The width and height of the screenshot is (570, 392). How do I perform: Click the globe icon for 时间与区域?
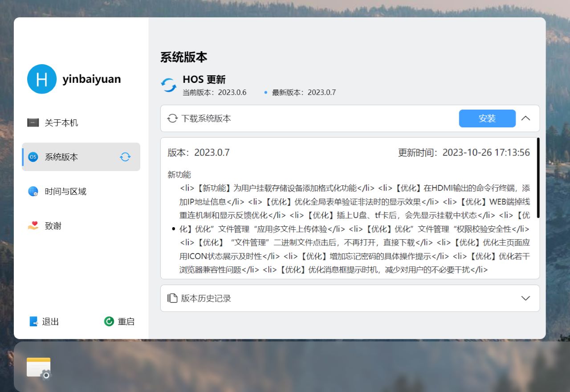[33, 192]
